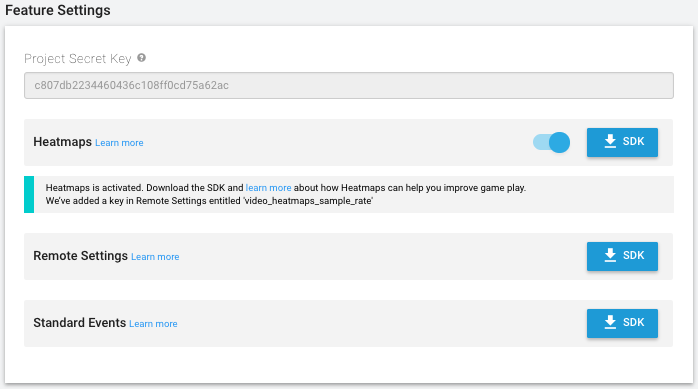The image size is (698, 389).
Task: Select the Project Secret Key field
Action: point(349,85)
